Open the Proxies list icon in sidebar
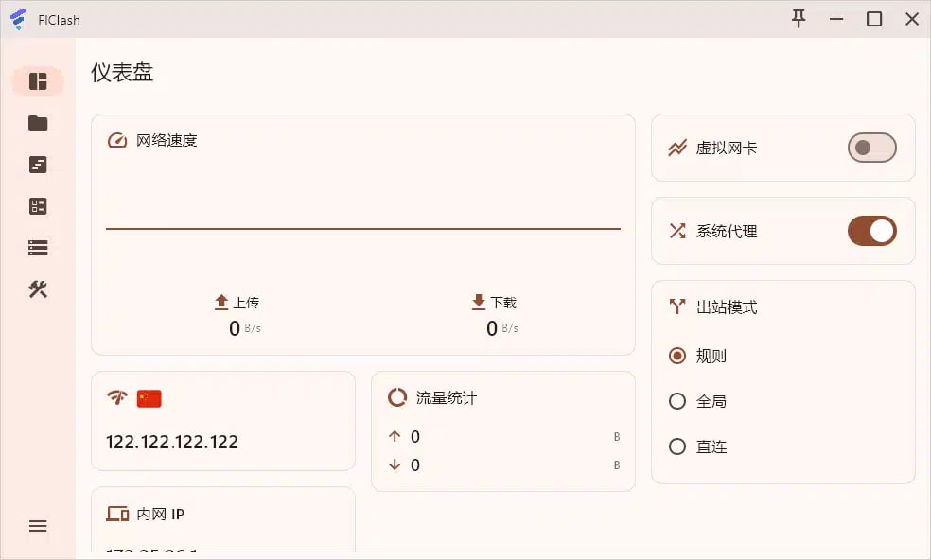Image resolution: width=931 pixels, height=560 pixels. [x=38, y=206]
